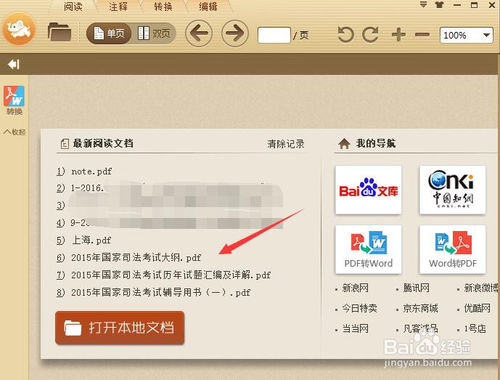Image resolution: width=500 pixels, height=380 pixels.
Task: Go to previous page with left arrow
Action: [x=199, y=33]
